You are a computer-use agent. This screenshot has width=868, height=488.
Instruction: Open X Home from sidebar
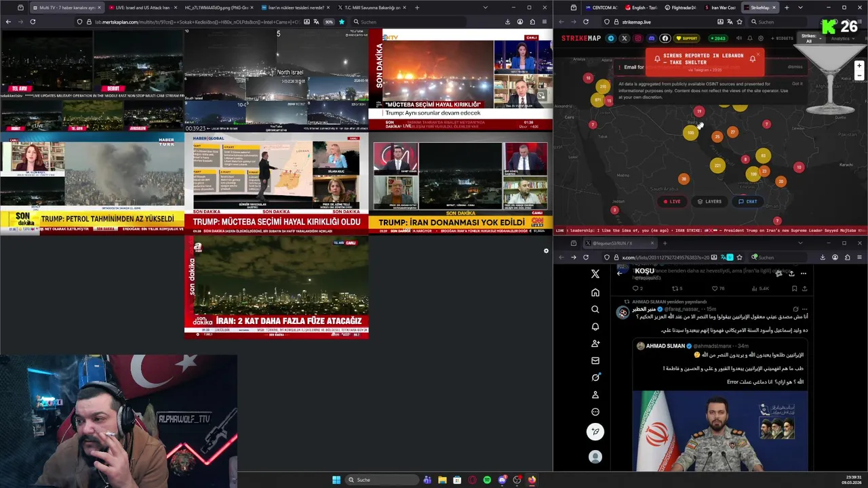[595, 292]
